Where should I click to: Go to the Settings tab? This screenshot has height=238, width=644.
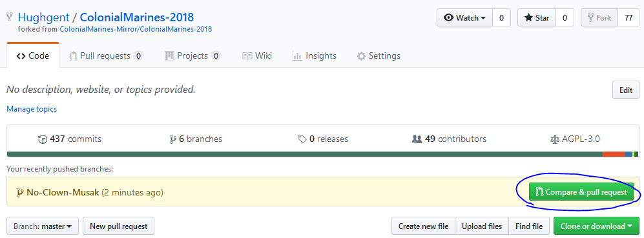[379, 56]
